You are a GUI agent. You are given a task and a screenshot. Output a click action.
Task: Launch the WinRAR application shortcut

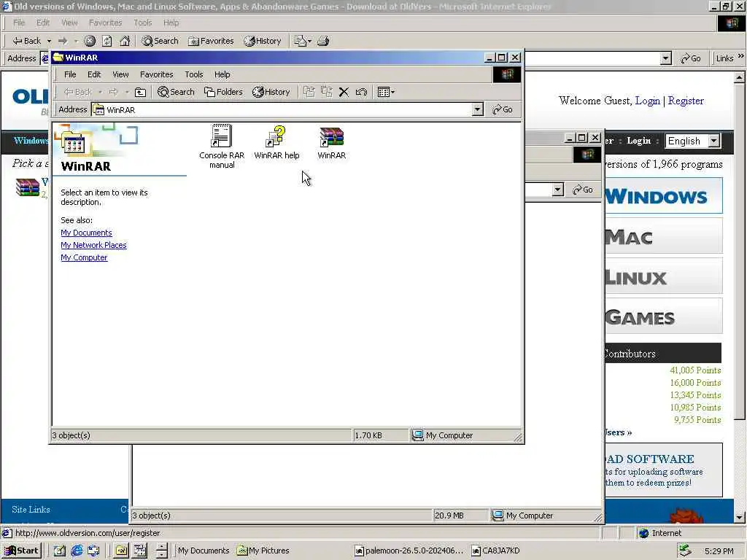(332, 142)
